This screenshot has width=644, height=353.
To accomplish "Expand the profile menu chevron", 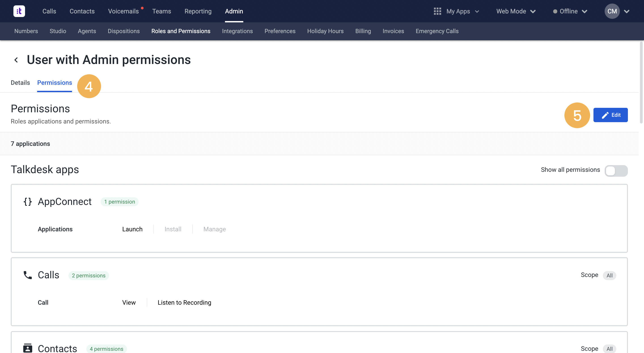I will [627, 11].
